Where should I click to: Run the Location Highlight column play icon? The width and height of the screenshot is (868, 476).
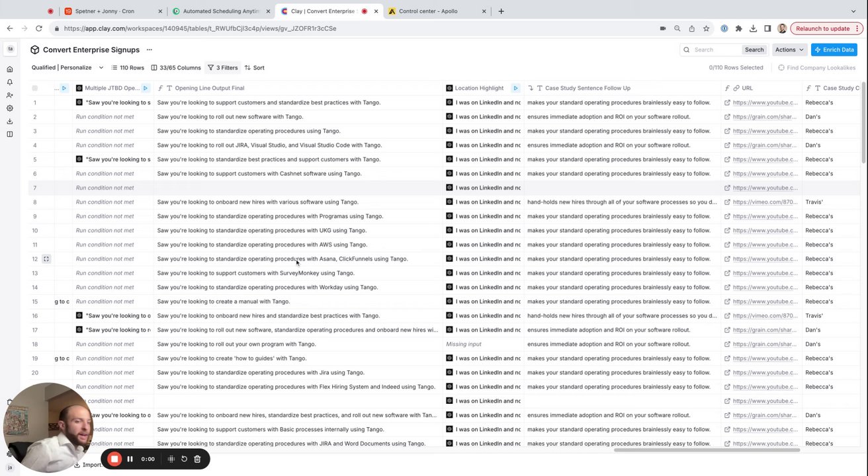[x=515, y=88]
